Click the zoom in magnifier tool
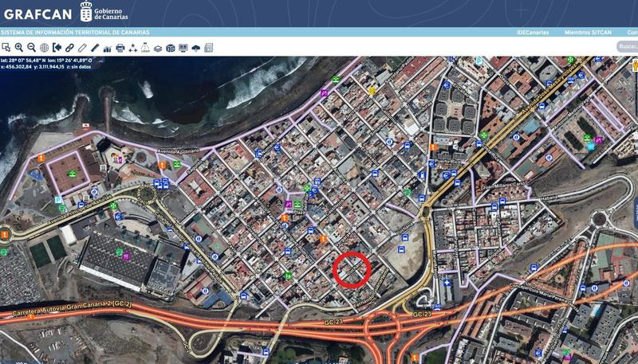The width and height of the screenshot is (638, 364). [19, 48]
